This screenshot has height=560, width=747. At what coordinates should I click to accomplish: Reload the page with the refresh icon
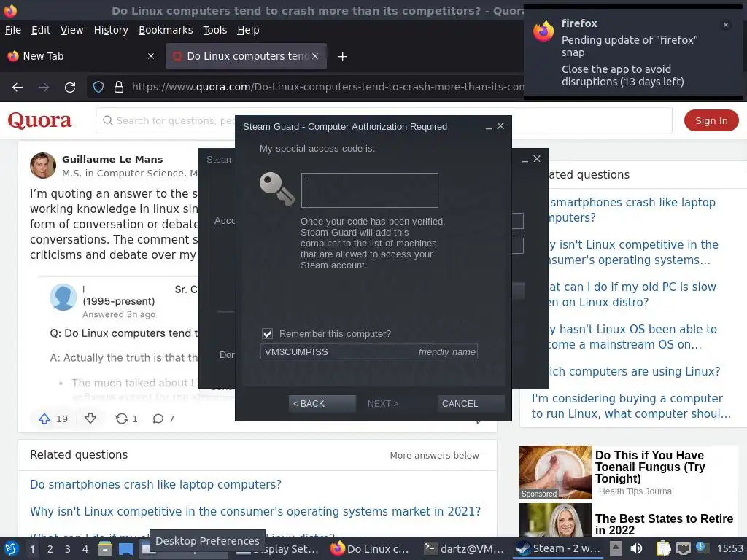[x=70, y=87]
